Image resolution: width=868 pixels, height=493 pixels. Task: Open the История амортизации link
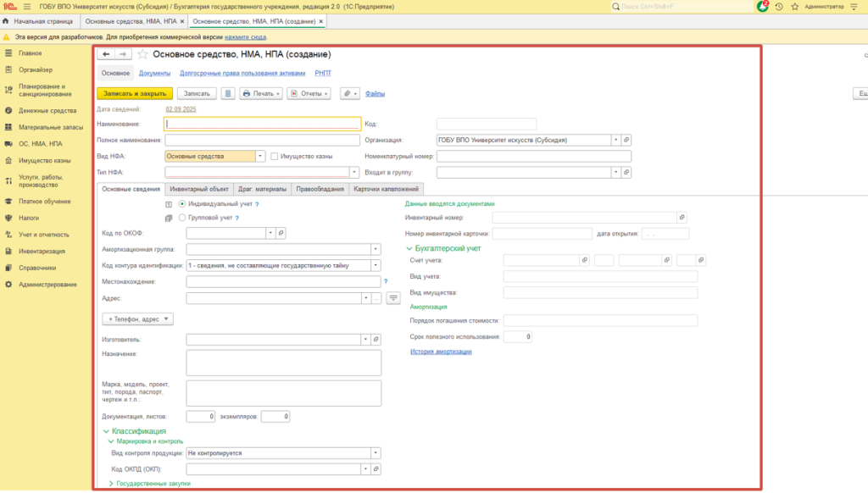441,352
